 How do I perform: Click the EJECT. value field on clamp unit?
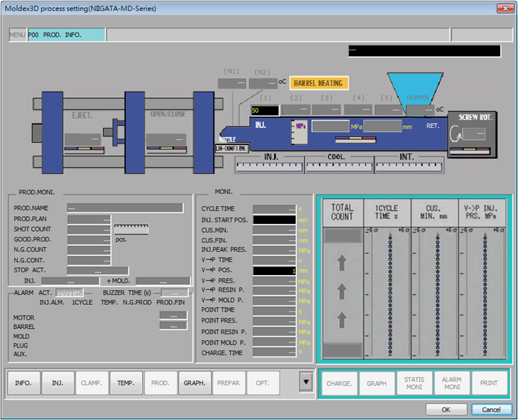coord(82,139)
